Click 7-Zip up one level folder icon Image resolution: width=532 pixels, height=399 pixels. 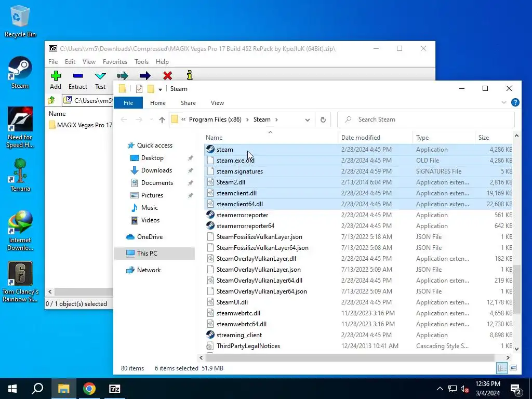pos(51,100)
